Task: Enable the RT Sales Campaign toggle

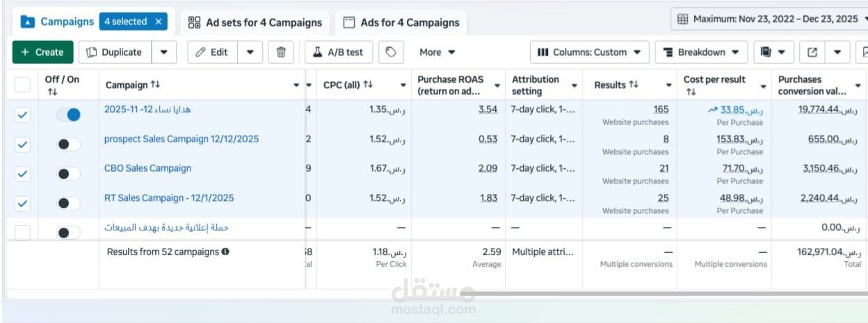Action: pyautogui.click(x=68, y=204)
